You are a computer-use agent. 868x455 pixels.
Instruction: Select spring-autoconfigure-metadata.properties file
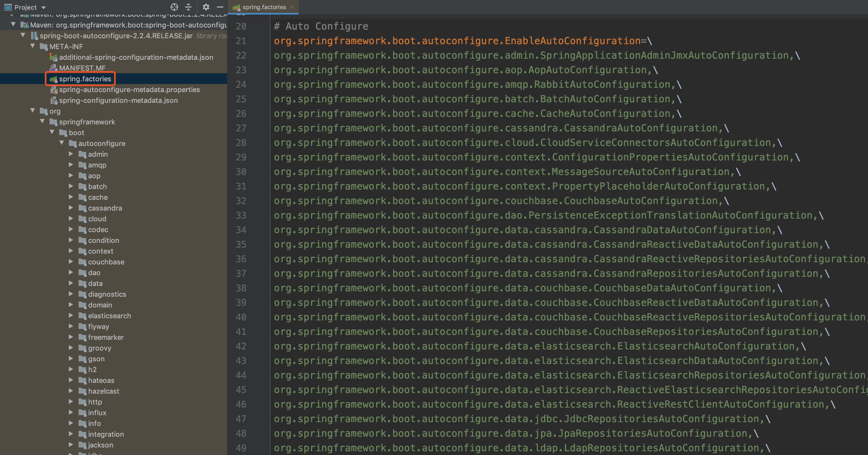[x=129, y=90]
